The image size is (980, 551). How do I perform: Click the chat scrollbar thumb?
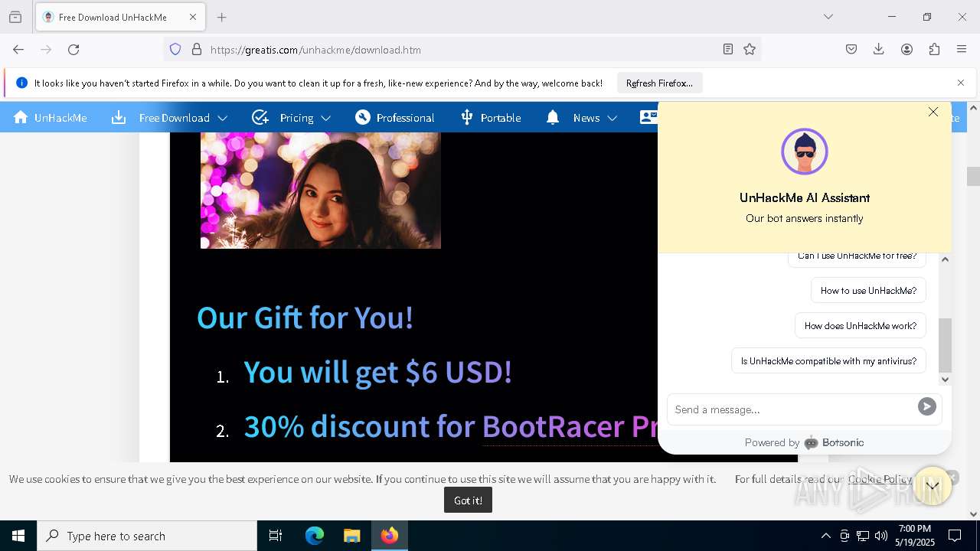pyautogui.click(x=945, y=344)
